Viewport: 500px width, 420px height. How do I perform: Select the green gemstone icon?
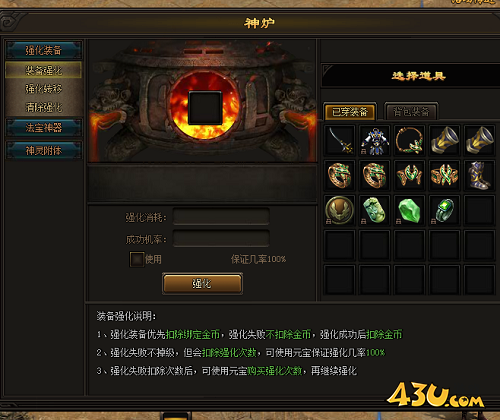tap(409, 210)
